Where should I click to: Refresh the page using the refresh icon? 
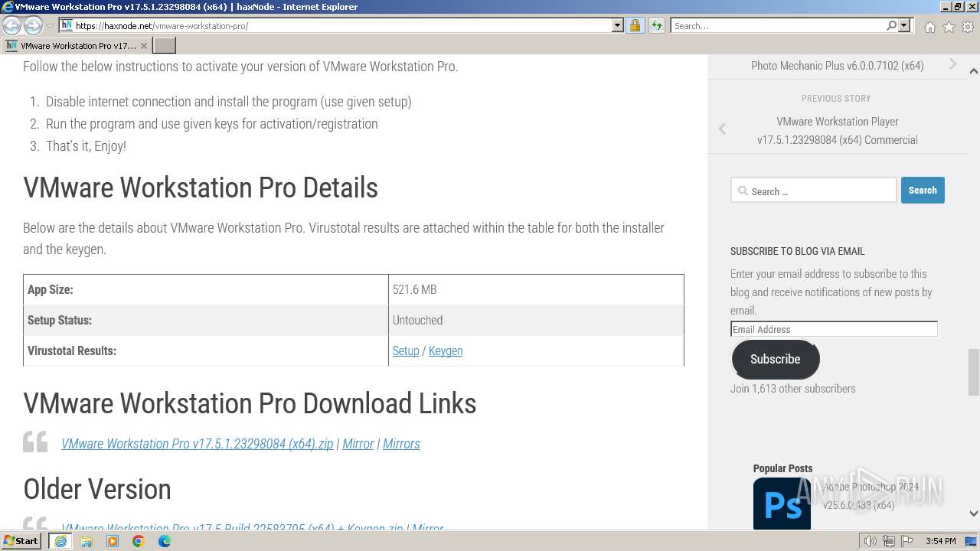pos(656,25)
